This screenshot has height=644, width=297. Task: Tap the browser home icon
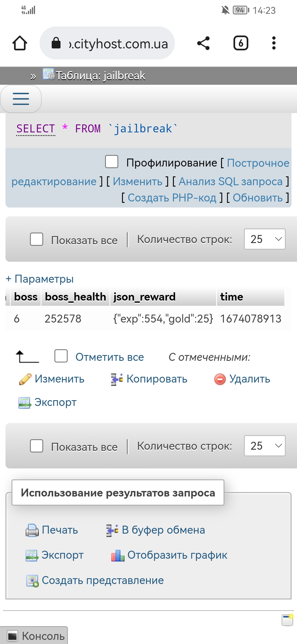click(20, 43)
